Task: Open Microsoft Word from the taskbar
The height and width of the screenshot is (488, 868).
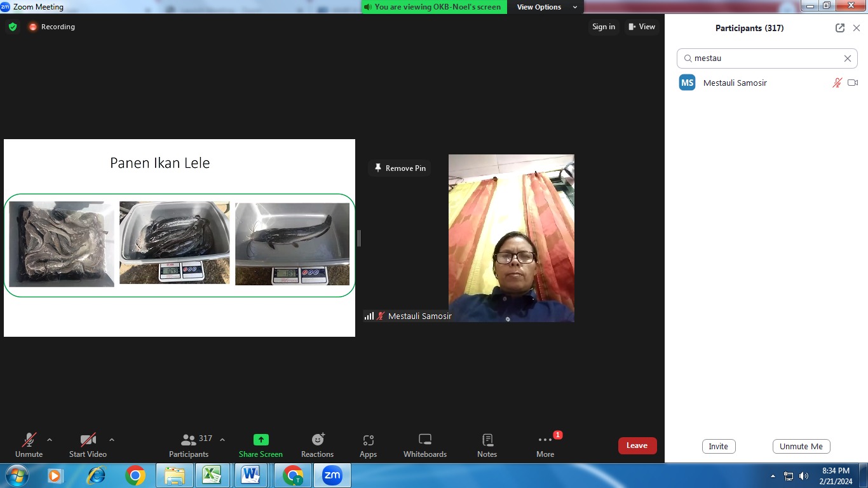Action: [x=250, y=475]
